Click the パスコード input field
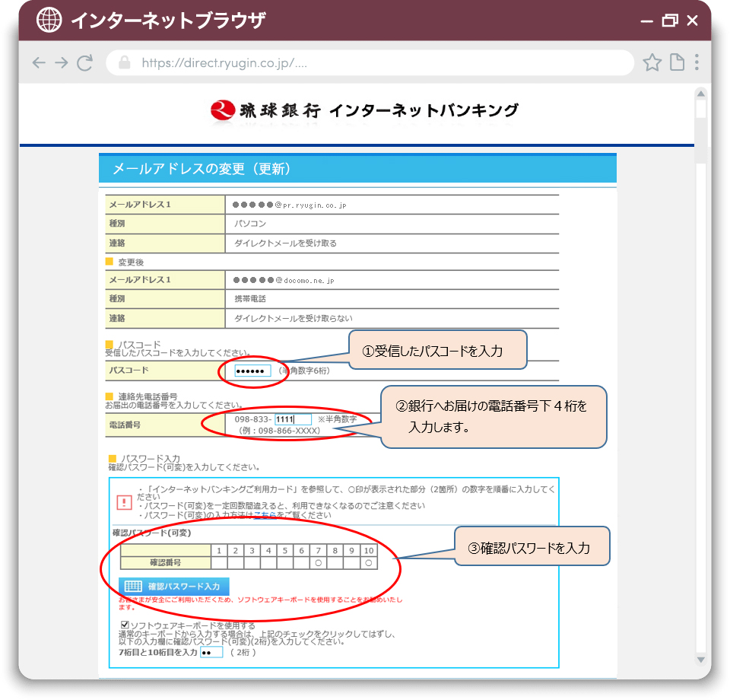 coord(252,371)
